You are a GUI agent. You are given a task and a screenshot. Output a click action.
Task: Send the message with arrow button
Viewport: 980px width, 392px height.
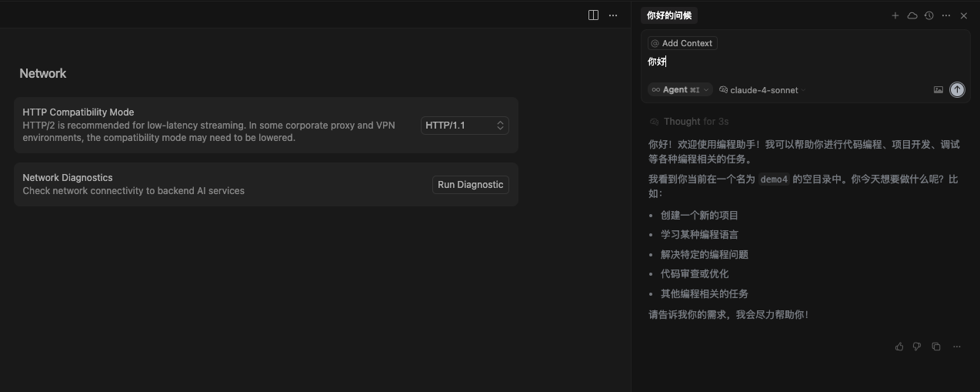[957, 90]
